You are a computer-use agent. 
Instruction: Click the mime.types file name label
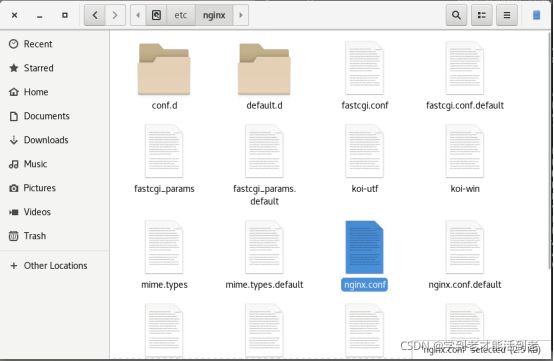(x=164, y=285)
